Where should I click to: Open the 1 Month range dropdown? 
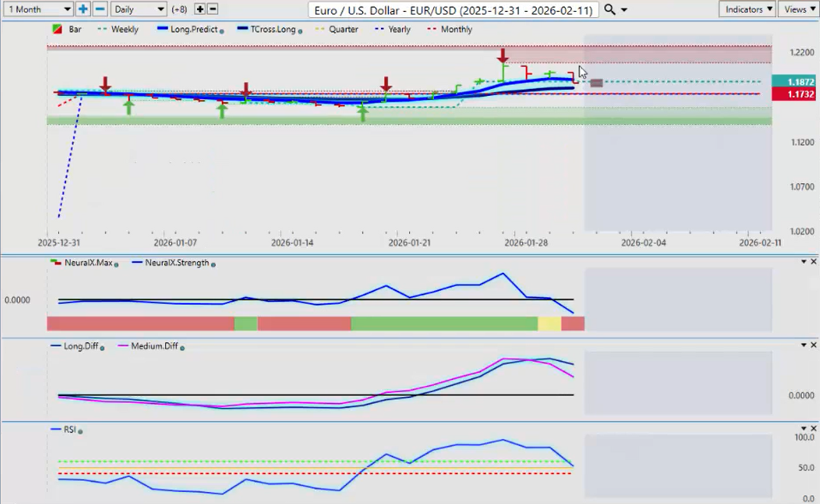pos(39,9)
